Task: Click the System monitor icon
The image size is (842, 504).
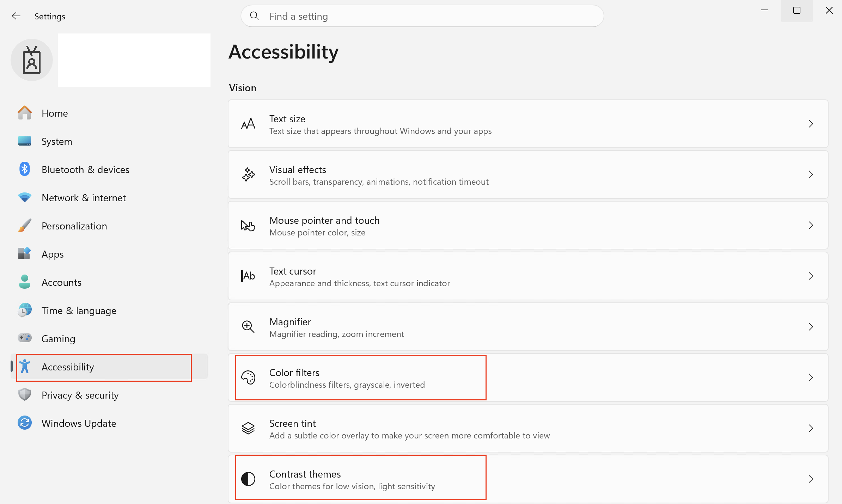Action: pos(25,141)
